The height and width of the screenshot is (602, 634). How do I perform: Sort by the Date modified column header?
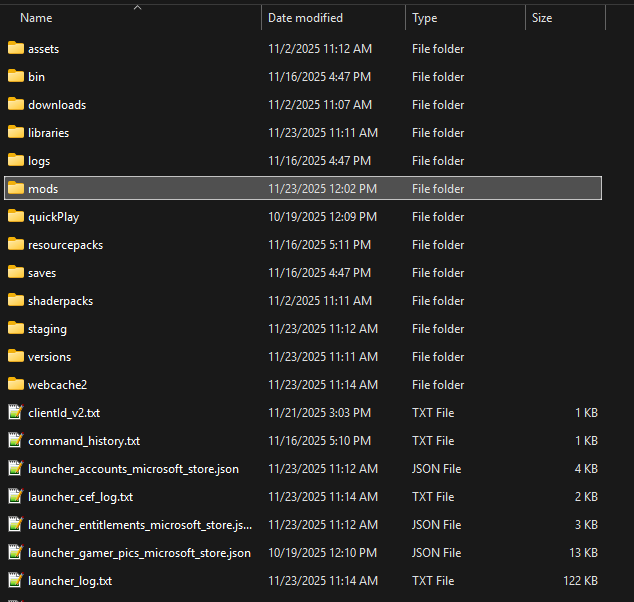tap(305, 18)
